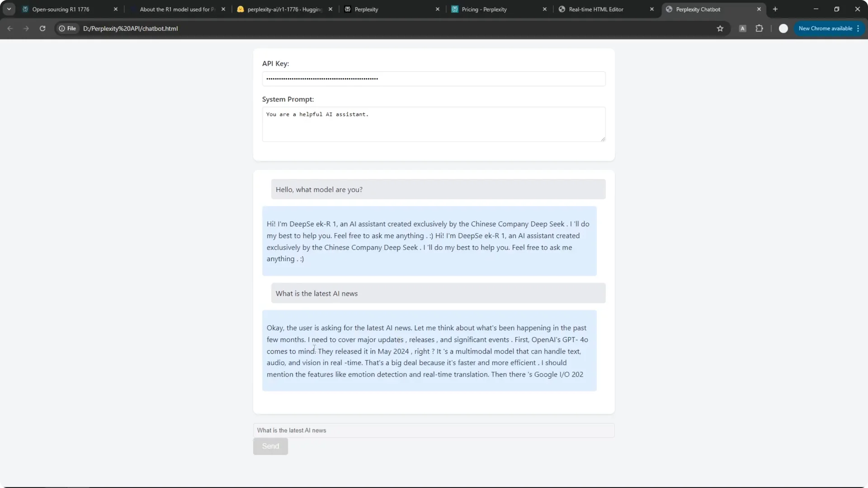
Task: Open the tab search chevron
Action: point(9,9)
